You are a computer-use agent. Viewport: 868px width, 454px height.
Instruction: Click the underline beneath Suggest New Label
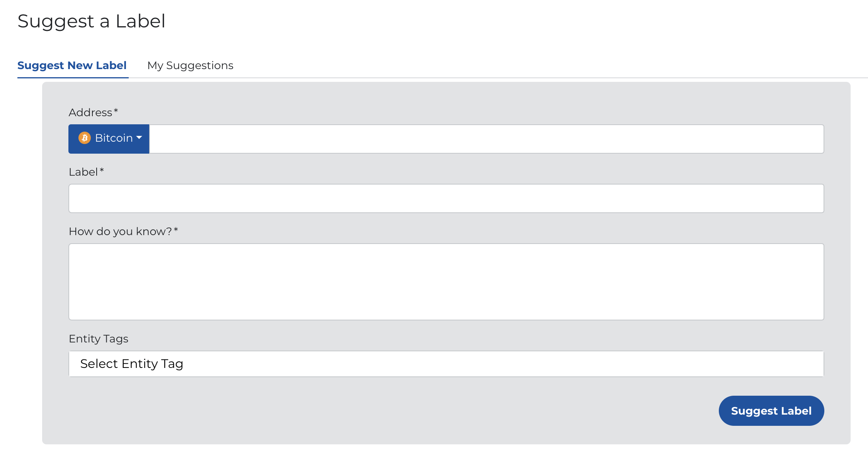pos(73,78)
